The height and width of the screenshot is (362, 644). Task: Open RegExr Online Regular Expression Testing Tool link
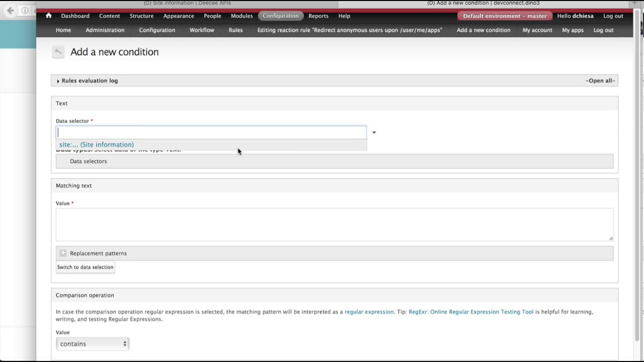pos(471,312)
